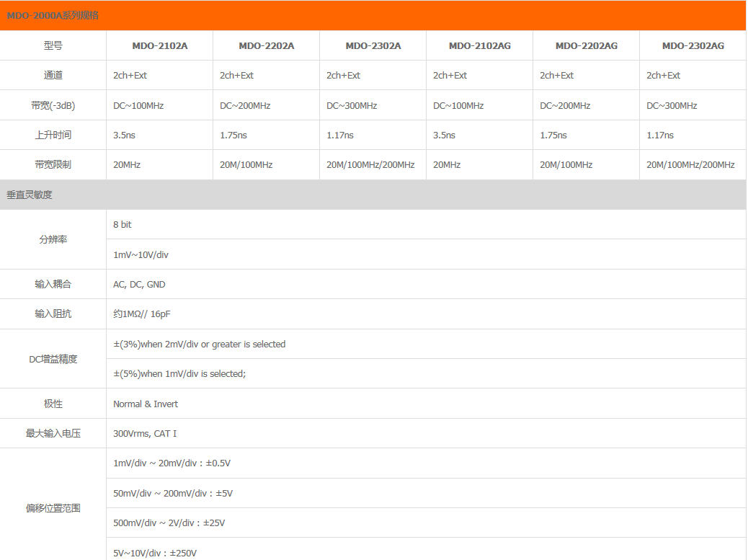Click the 50mV/div ~ 200mV/div offset row
The height and width of the screenshot is (560, 748).
click(x=173, y=494)
